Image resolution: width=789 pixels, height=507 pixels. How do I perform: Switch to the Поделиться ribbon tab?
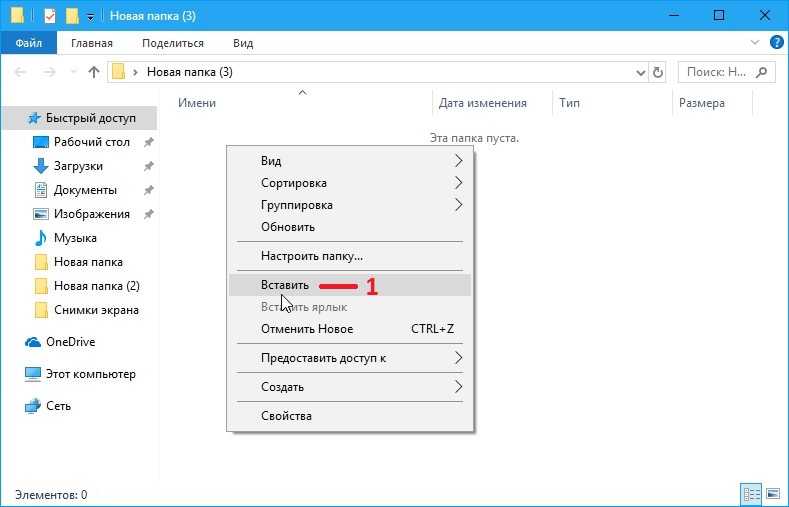(173, 43)
